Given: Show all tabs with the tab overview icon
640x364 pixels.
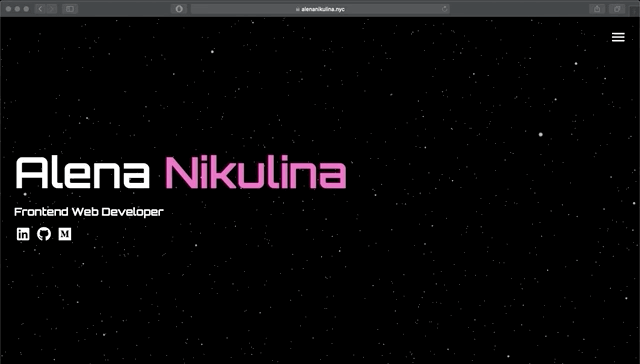Looking at the screenshot, I should pos(617,9).
